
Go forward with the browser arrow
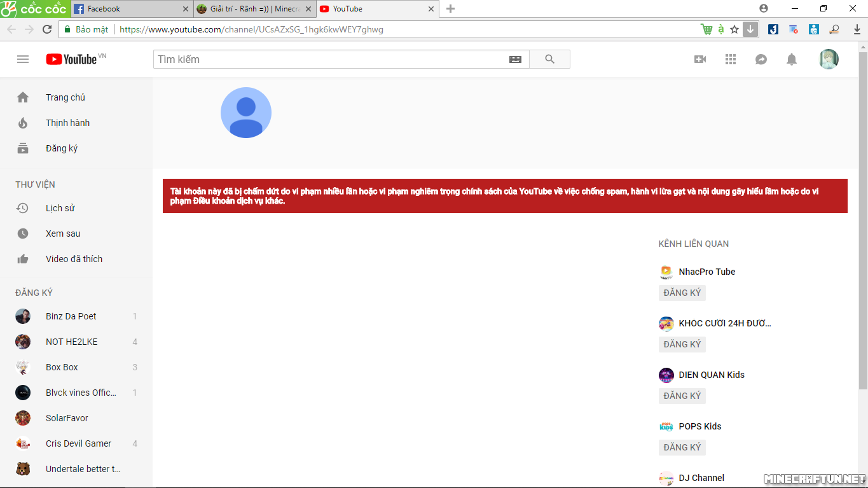click(29, 29)
